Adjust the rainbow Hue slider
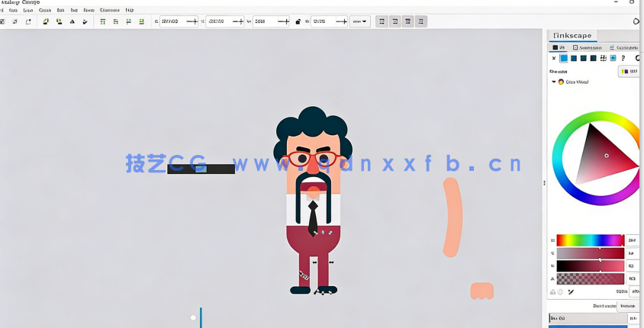Image resolution: width=644 pixels, height=328 pixels. tap(591, 240)
